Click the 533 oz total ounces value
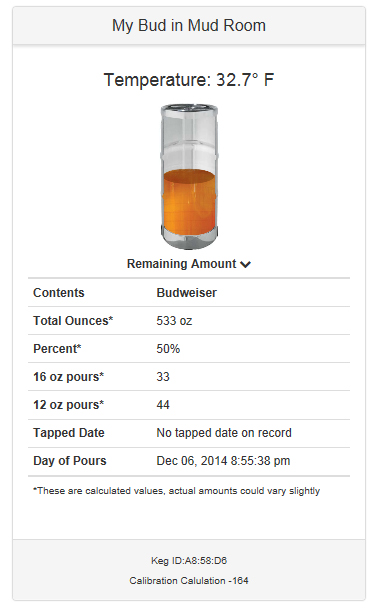Image resolution: width=379 pixels, height=612 pixels. click(174, 321)
